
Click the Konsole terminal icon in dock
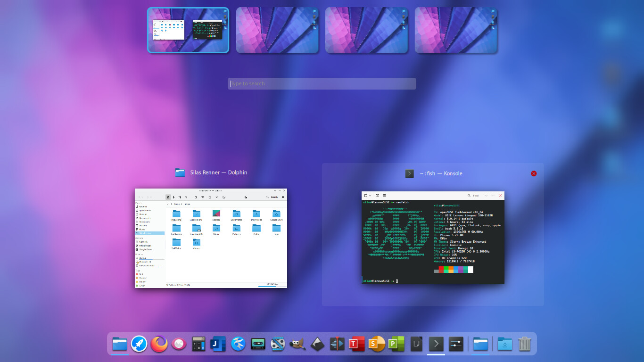(436, 344)
